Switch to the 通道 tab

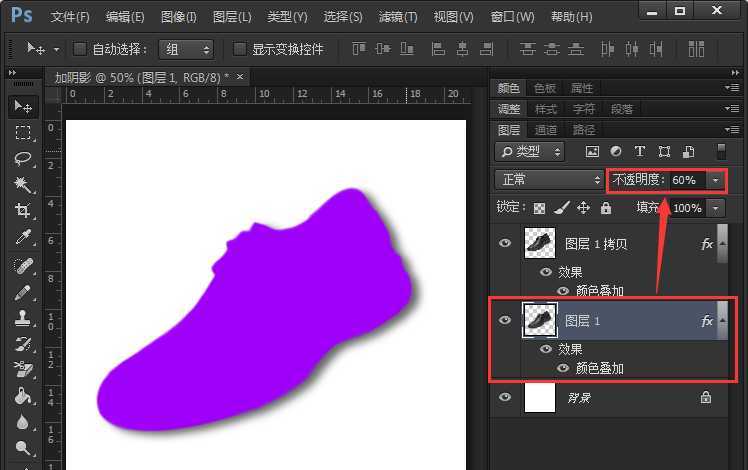(x=546, y=130)
